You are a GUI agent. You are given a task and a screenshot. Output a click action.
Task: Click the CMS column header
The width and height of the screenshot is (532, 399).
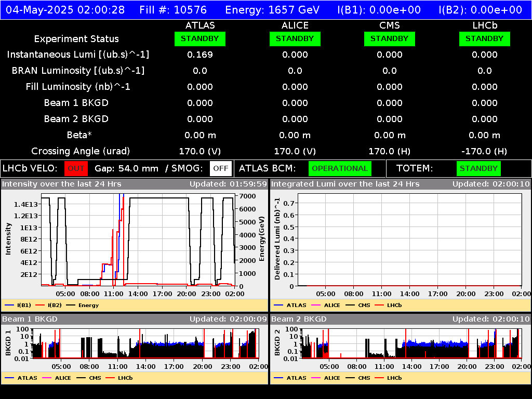click(390, 25)
